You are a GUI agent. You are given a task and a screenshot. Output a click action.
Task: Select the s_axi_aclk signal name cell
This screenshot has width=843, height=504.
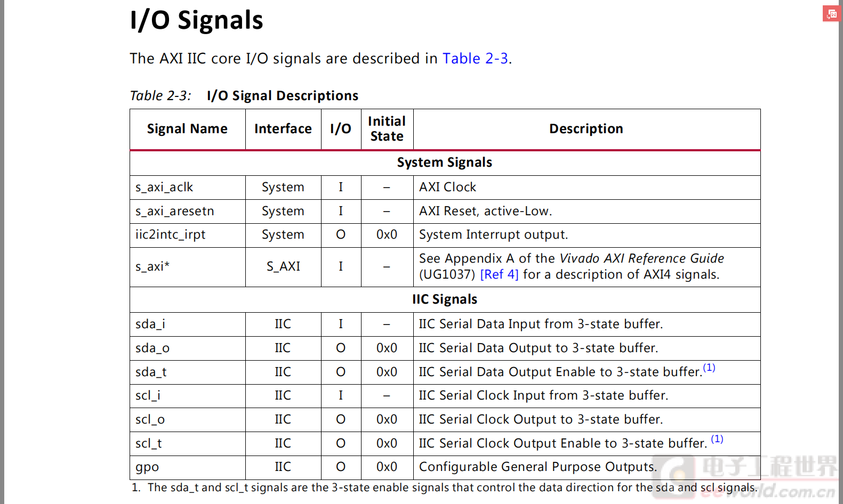pos(188,188)
